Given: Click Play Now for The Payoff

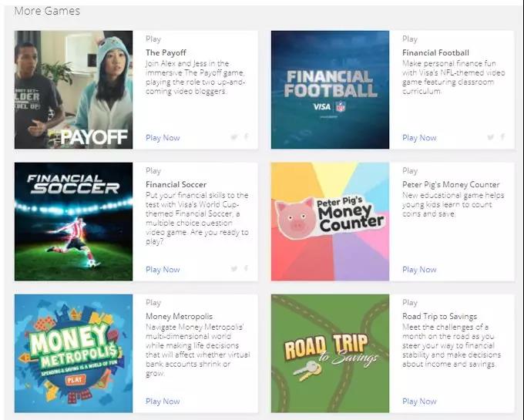Looking at the screenshot, I should click(x=163, y=138).
